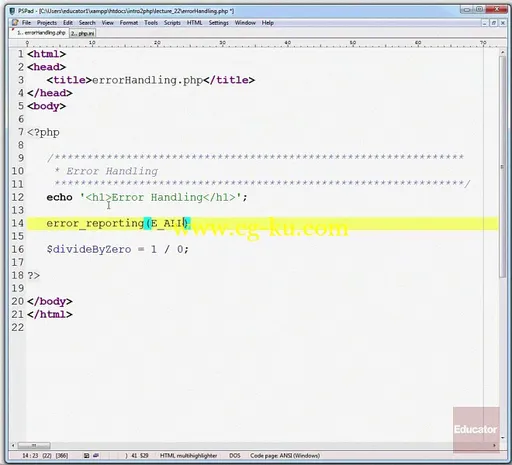The image size is (512, 465).
Task: Open the Edit menu
Action: [x=68, y=23]
